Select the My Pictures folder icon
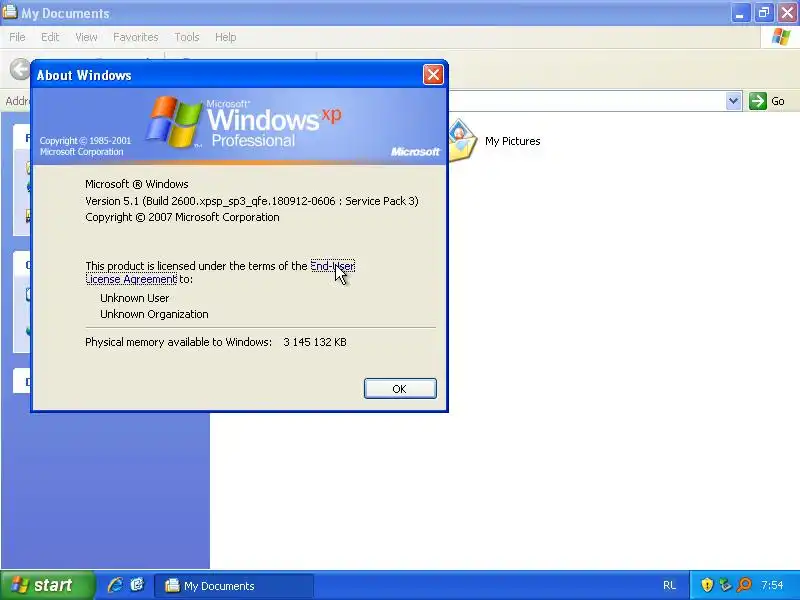Screen dimensions: 800x600 point(463,140)
